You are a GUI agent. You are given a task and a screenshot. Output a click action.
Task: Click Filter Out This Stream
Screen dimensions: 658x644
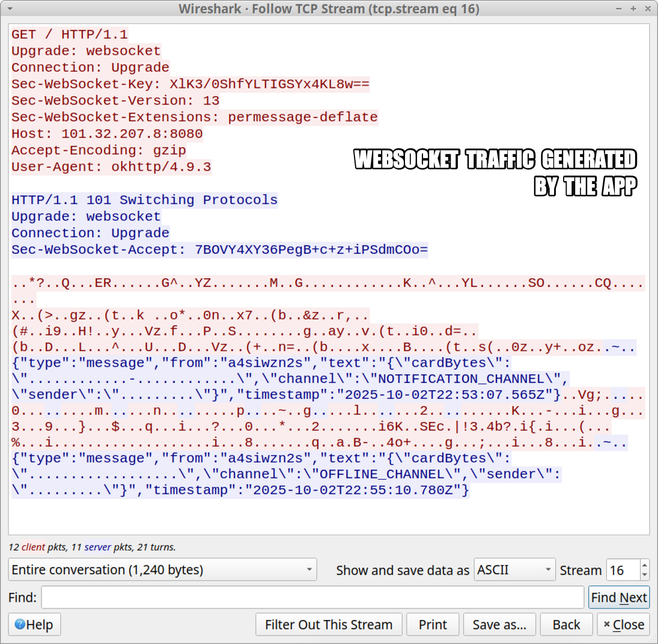(x=329, y=625)
